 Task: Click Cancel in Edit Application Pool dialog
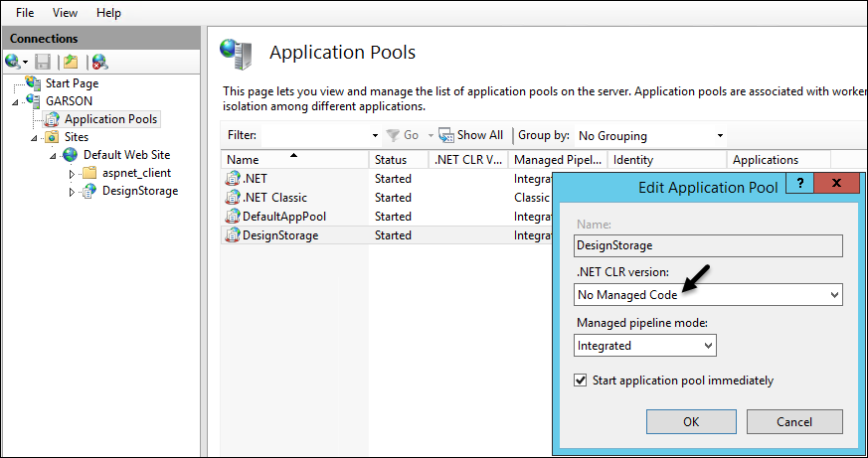click(x=794, y=421)
